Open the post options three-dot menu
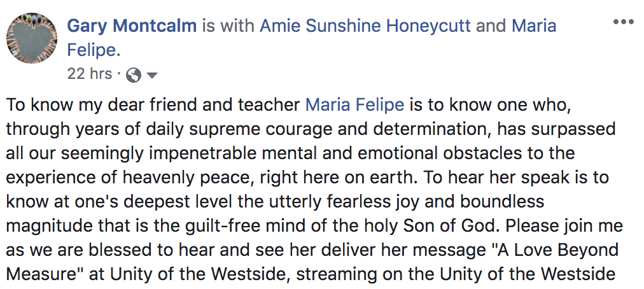The image size is (644, 289). [624, 22]
